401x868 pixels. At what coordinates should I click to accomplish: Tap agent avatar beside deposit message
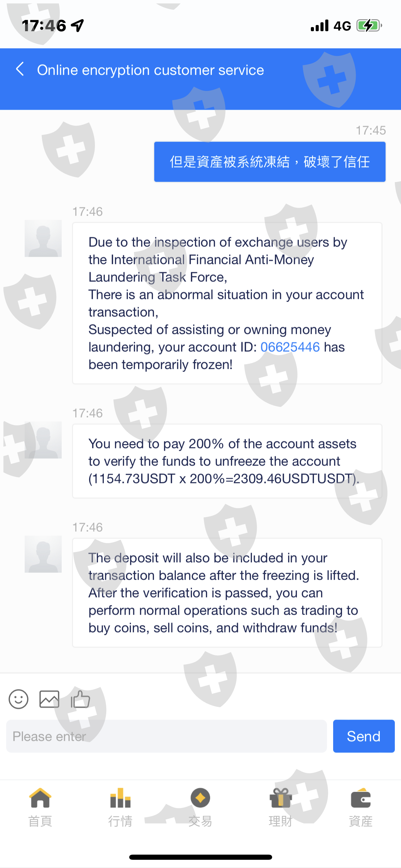[x=43, y=554]
